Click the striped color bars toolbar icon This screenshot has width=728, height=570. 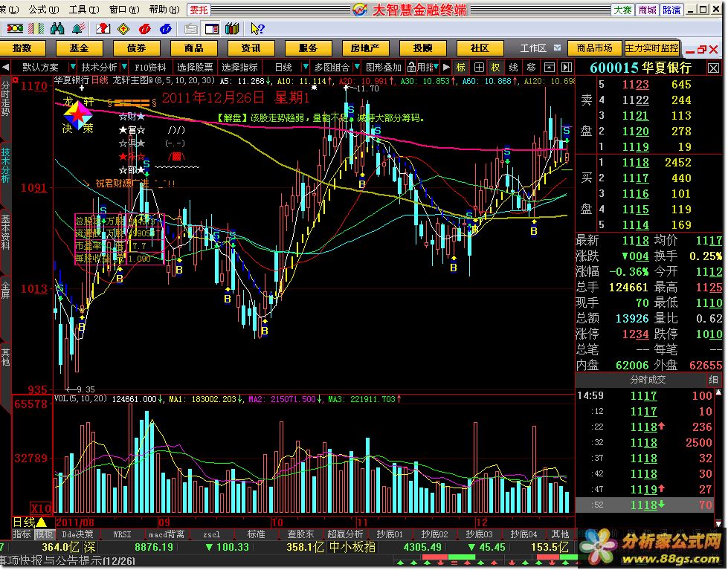click(x=36, y=29)
